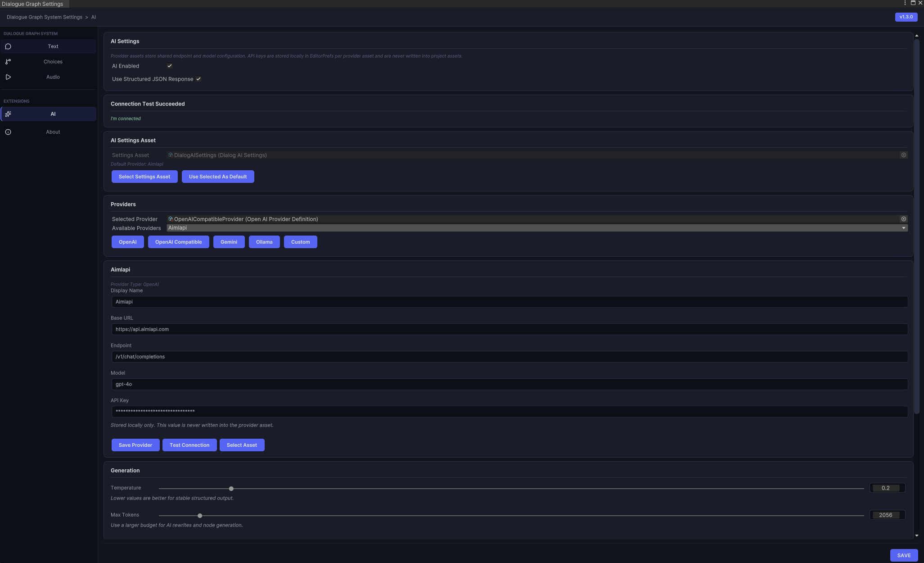Open the Text settings section
This screenshot has width=924, height=563.
pyautogui.click(x=48, y=46)
